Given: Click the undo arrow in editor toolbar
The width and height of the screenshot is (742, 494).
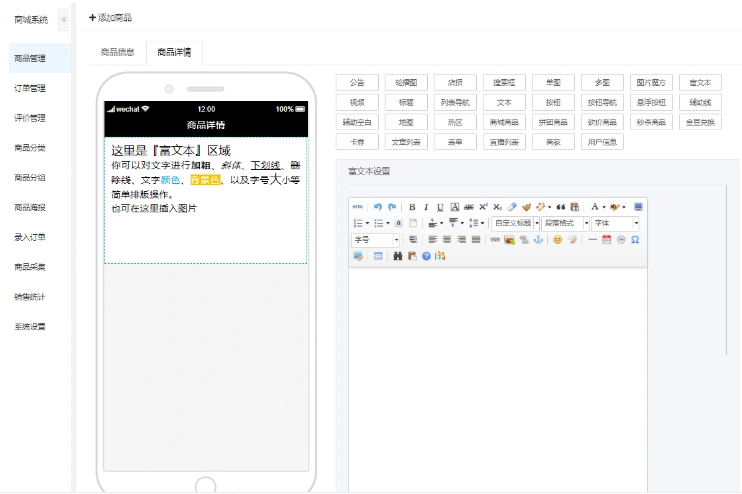Looking at the screenshot, I should [377, 206].
